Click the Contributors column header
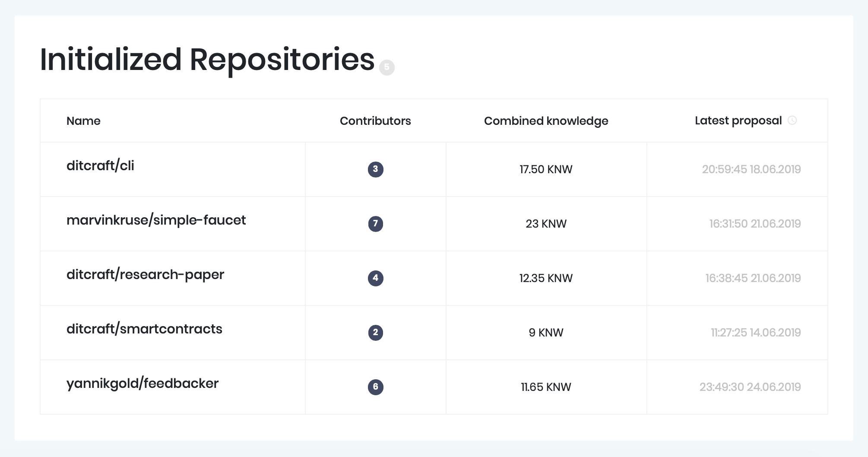The height and width of the screenshot is (457, 868). pos(375,121)
